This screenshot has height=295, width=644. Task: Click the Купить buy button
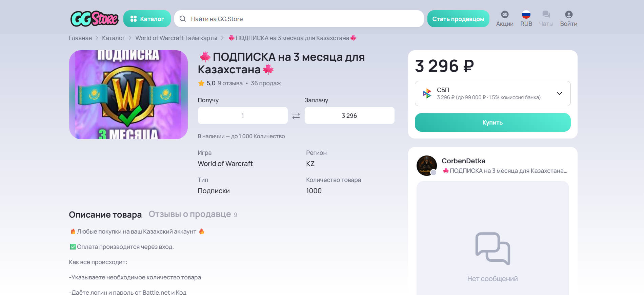pos(492,122)
